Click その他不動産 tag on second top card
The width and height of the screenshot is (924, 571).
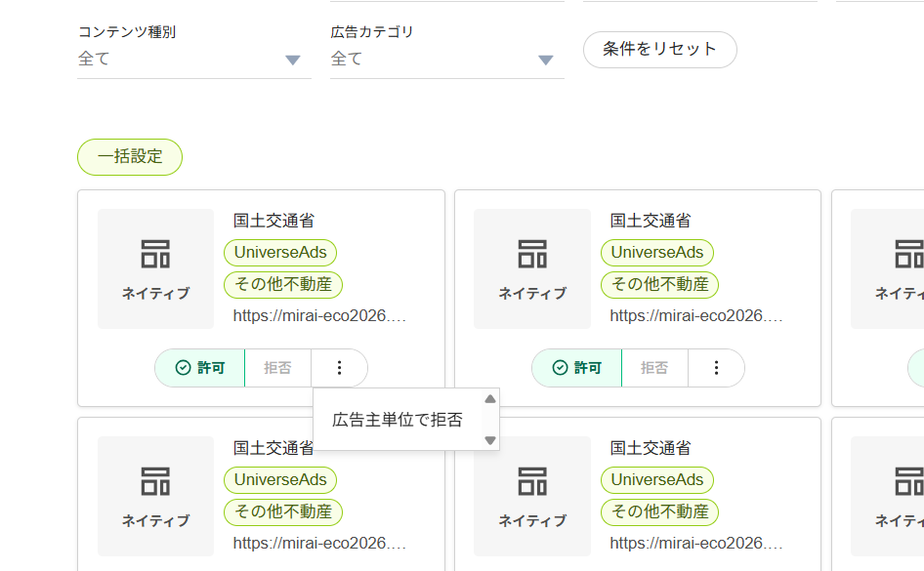(x=659, y=285)
